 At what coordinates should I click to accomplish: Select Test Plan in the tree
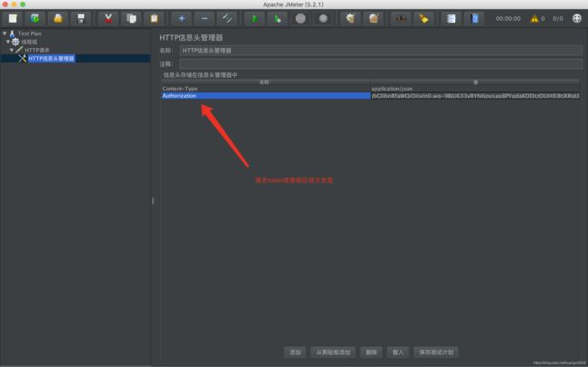point(30,33)
